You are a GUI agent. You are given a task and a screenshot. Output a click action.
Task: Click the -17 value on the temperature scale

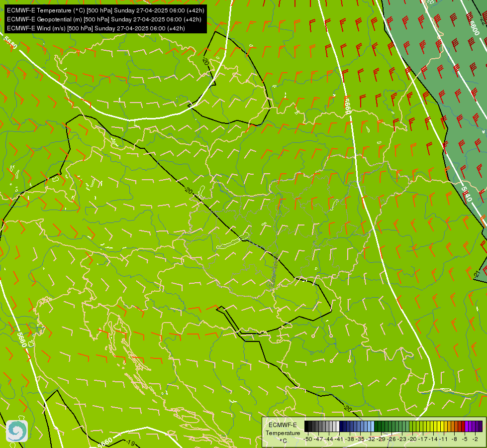423,439
